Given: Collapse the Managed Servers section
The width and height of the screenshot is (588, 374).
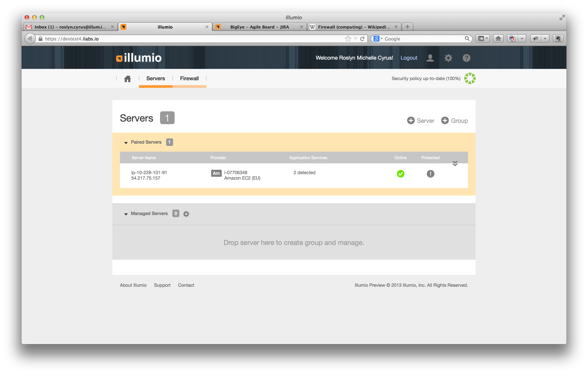Looking at the screenshot, I should 126,214.
